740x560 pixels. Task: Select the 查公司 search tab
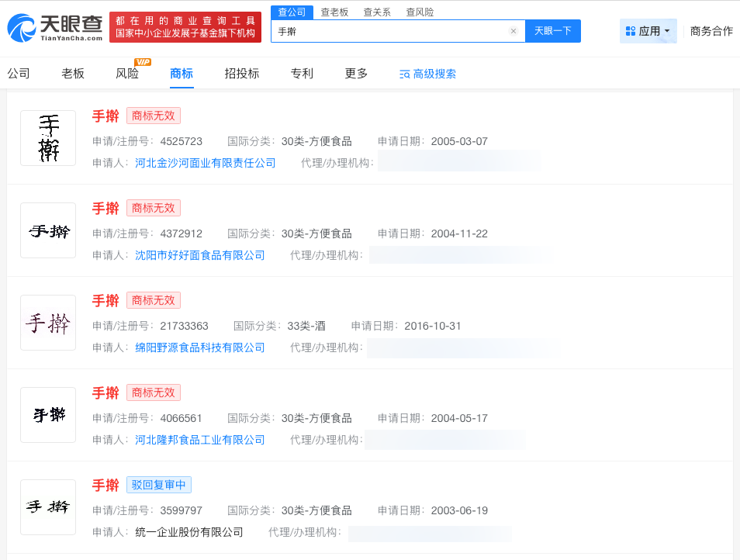[292, 12]
